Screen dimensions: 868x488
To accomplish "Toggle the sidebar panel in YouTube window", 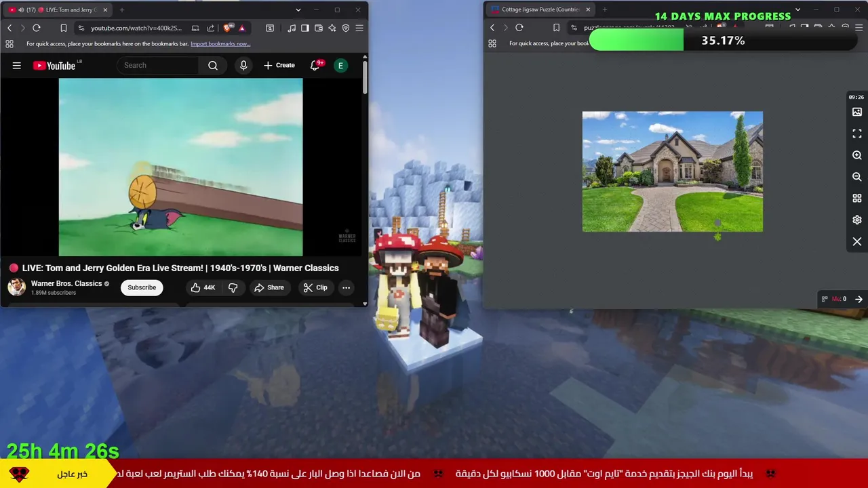I will [x=305, y=28].
